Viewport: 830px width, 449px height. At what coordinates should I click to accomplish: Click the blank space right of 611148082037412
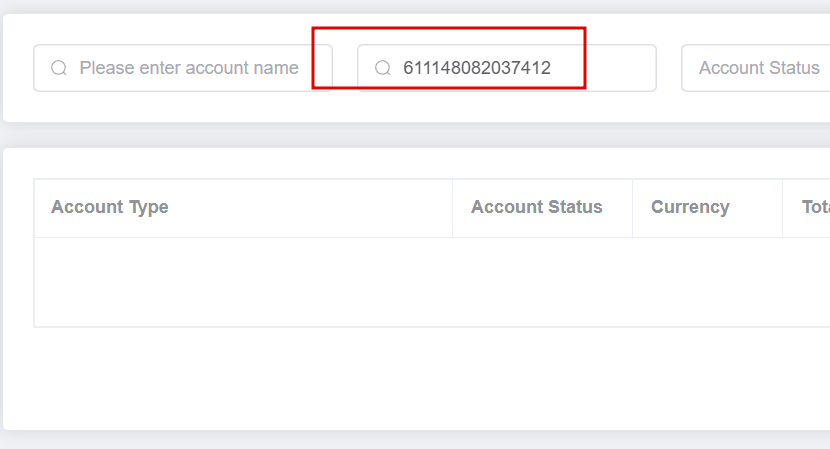click(619, 68)
